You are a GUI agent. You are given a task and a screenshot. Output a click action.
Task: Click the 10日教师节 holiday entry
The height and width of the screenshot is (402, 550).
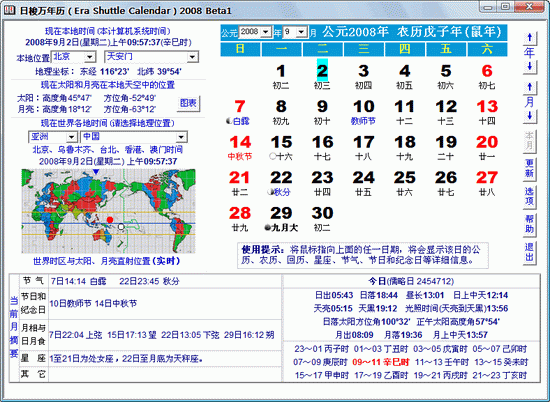(x=71, y=303)
